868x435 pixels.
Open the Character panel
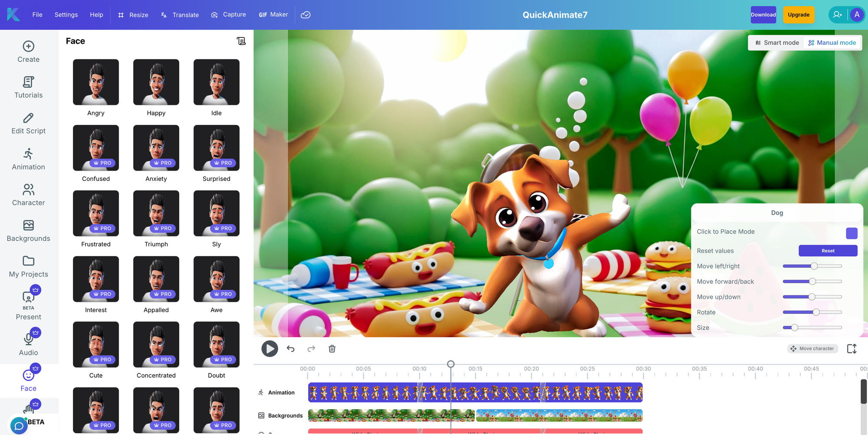coord(28,195)
